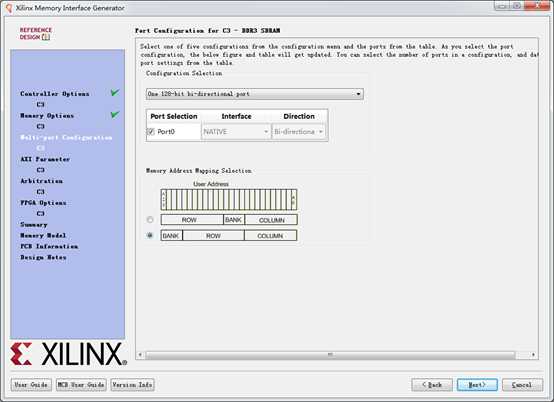The image size is (554, 402).
Task: Go to Memory Model step
Action: (43, 236)
